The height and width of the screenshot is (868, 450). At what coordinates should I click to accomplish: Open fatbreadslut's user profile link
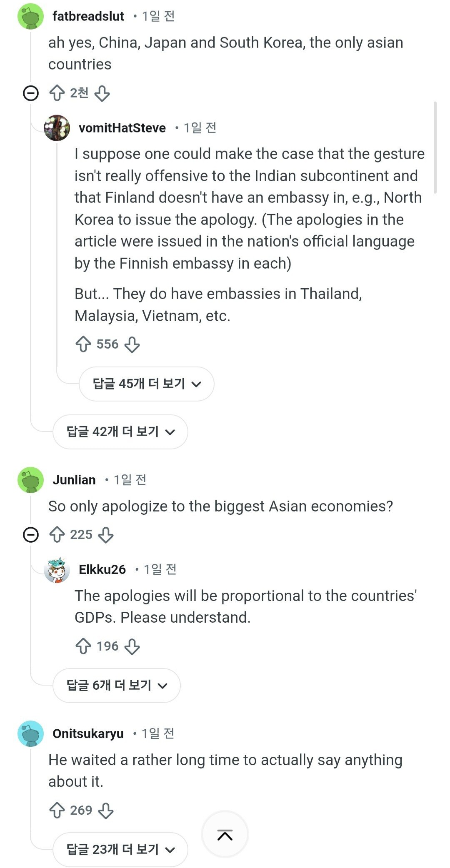88,16
